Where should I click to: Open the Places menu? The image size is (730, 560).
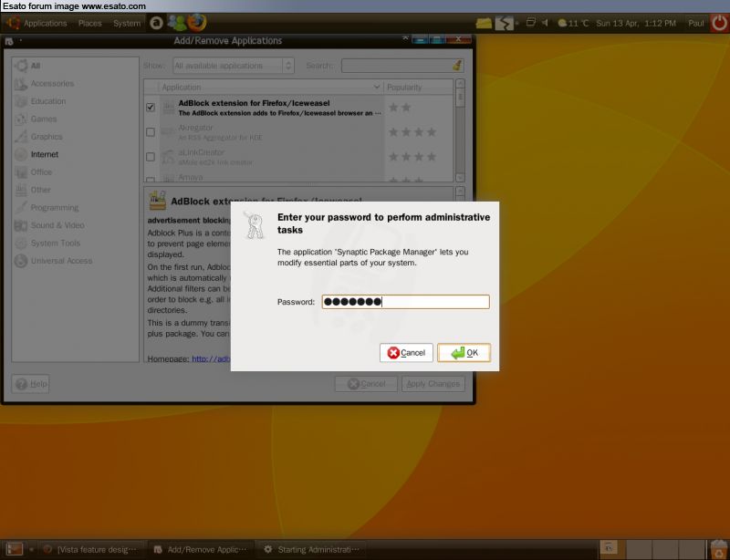point(89,24)
